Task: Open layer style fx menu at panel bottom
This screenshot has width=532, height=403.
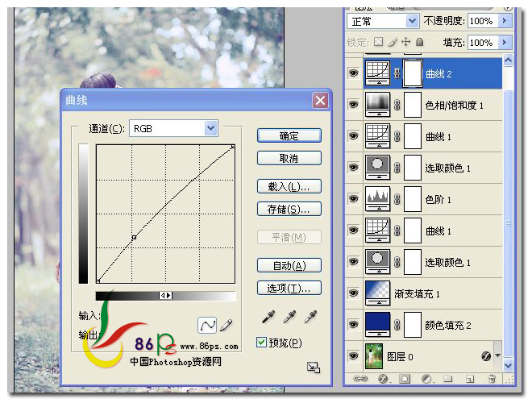Action: coord(384,379)
